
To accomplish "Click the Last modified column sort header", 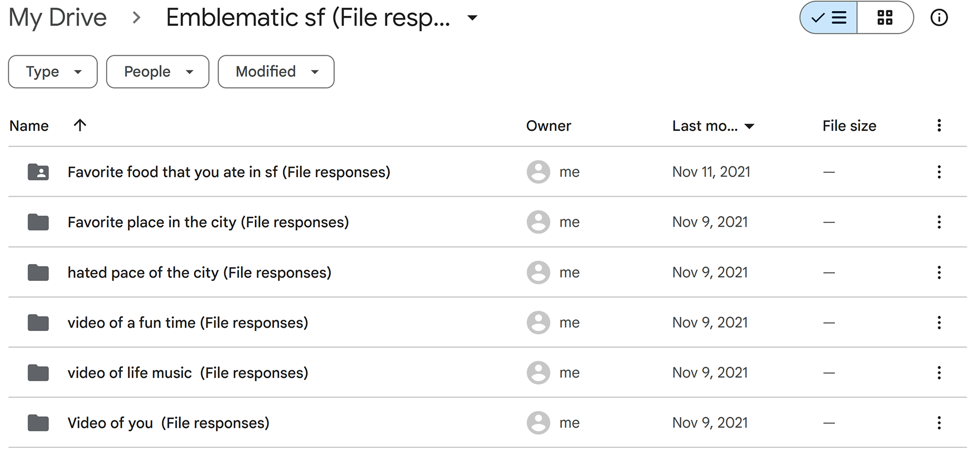I will tap(713, 126).
